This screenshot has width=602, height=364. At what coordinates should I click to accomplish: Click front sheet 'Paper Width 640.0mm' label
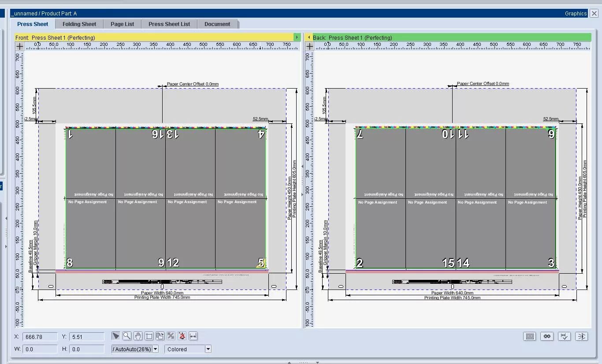tap(162, 293)
